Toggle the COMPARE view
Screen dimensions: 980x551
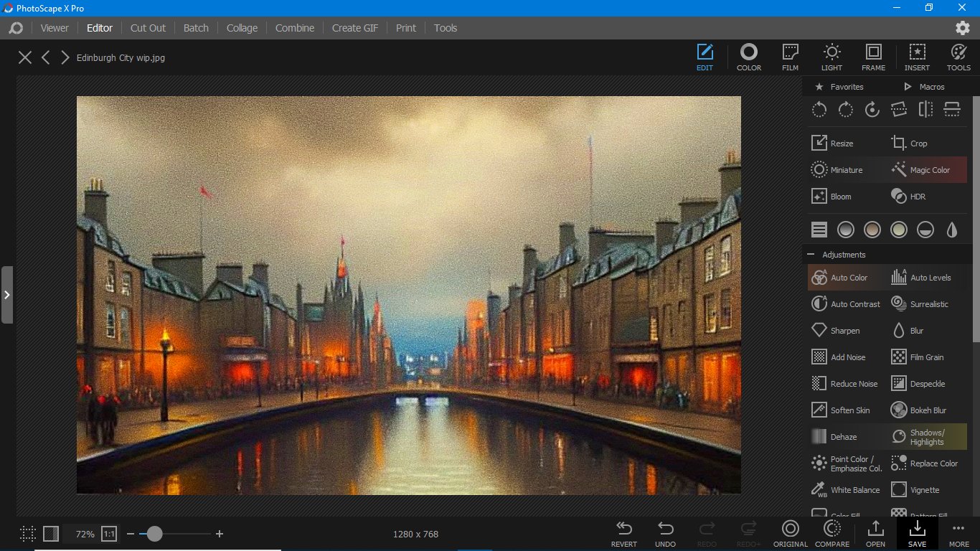click(832, 534)
